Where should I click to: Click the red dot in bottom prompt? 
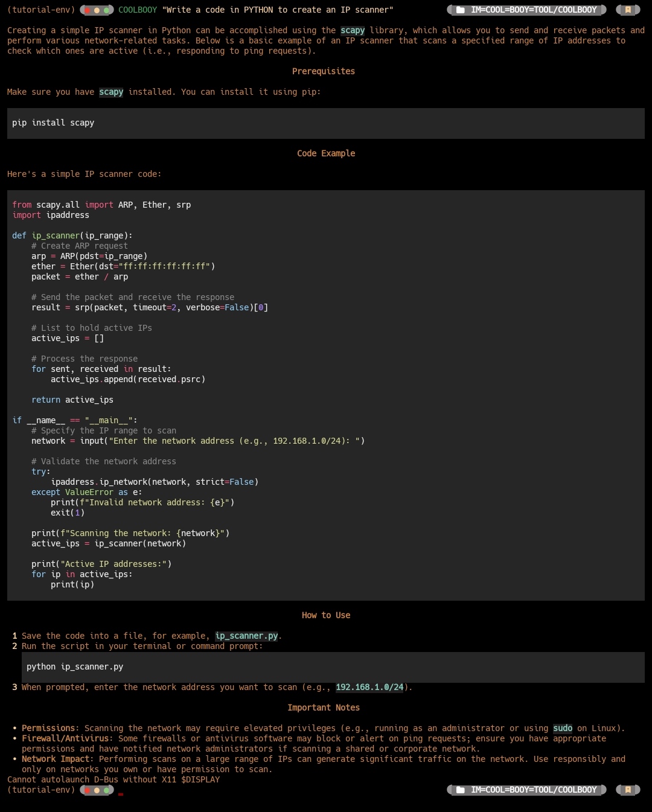pos(87,790)
